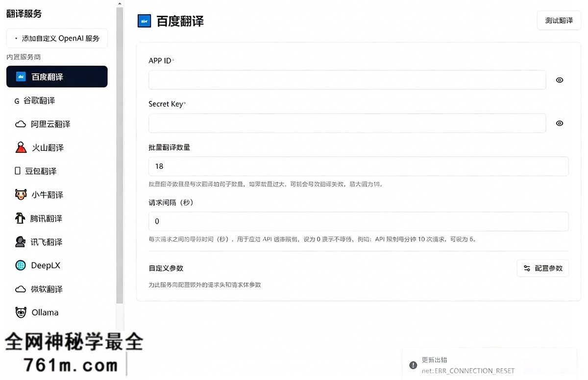Click the cow icon beside 小牛翻译
Screen dimensions: 588x380
[x=20, y=194]
